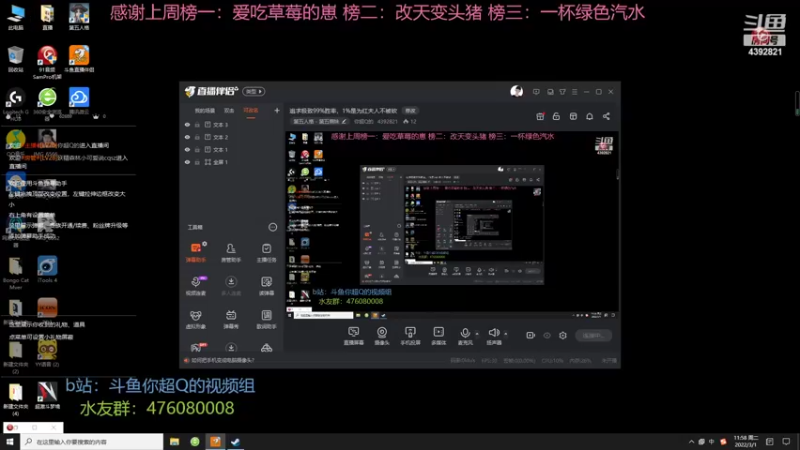This screenshot has height=450, width=800.
Task: Open the 弹幕秀 tool icon
Action: (x=231, y=319)
